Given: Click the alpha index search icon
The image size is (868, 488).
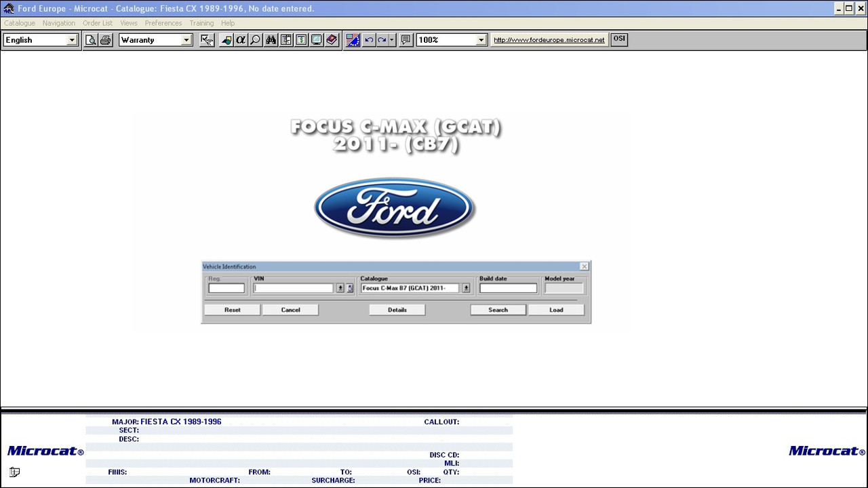Looking at the screenshot, I should point(240,40).
